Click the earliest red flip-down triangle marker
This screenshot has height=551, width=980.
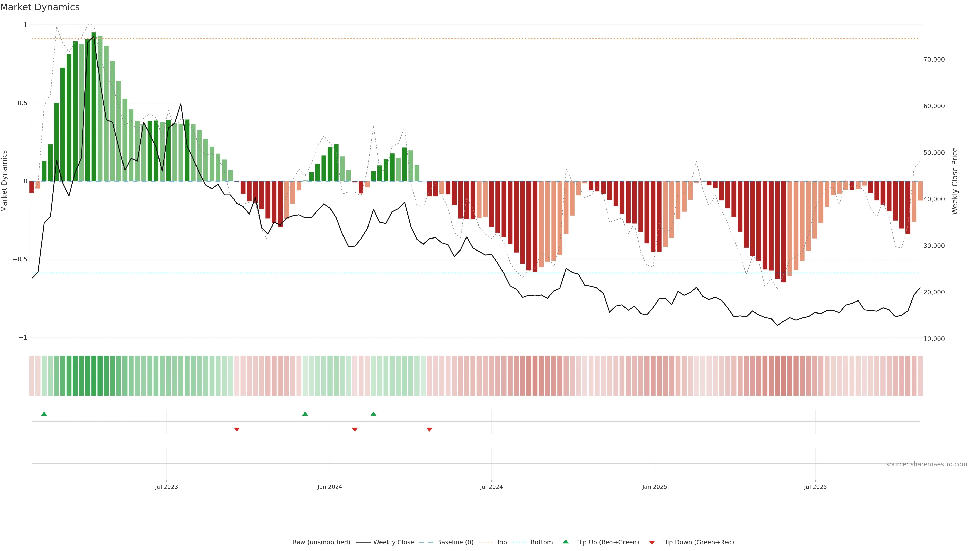237,429
